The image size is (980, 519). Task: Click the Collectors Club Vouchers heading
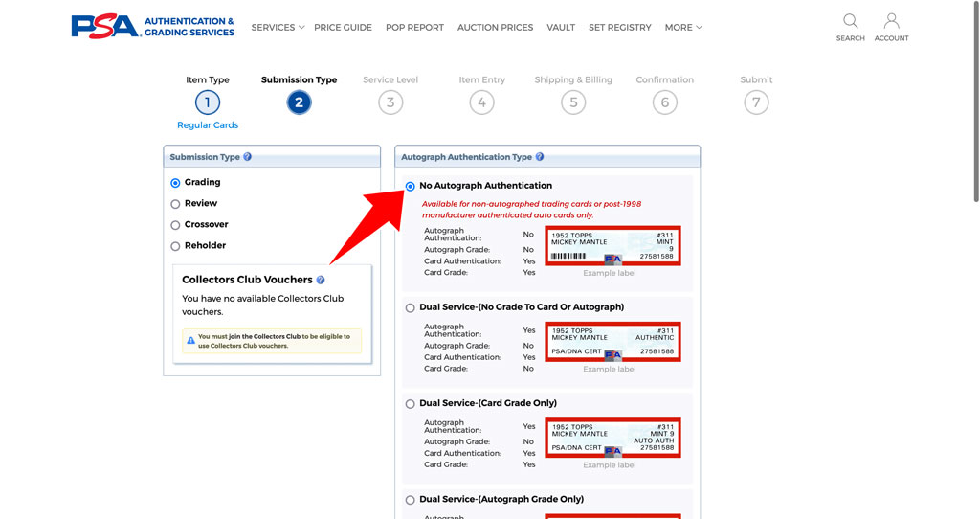[x=247, y=280]
